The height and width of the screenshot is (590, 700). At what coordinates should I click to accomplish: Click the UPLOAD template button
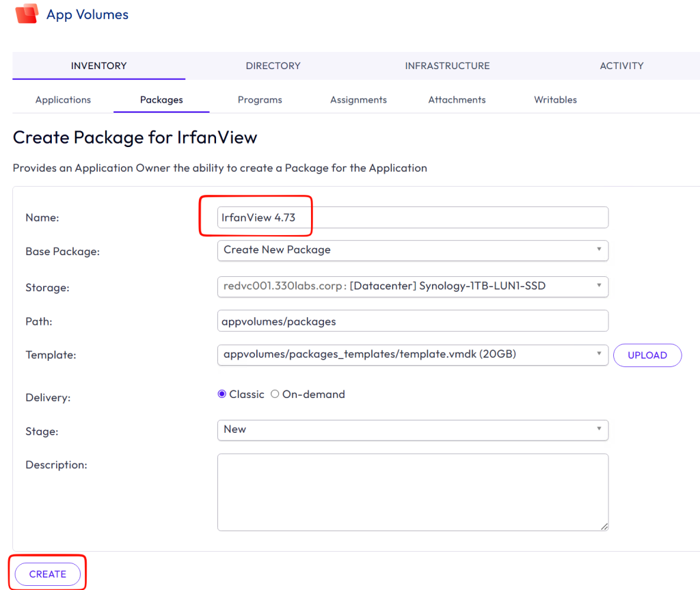(647, 355)
